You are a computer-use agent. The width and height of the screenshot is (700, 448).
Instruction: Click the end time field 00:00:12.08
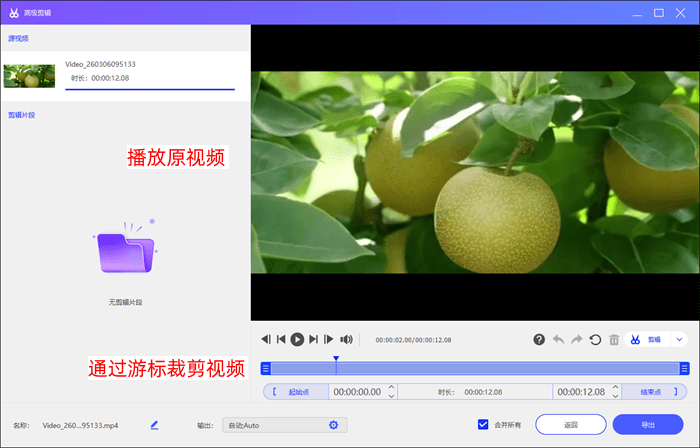tap(581, 392)
